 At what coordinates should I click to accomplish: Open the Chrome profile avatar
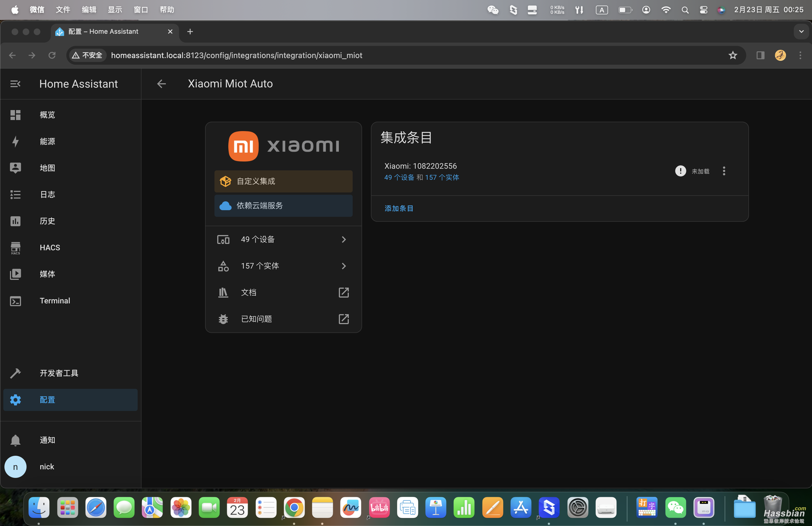coord(780,55)
